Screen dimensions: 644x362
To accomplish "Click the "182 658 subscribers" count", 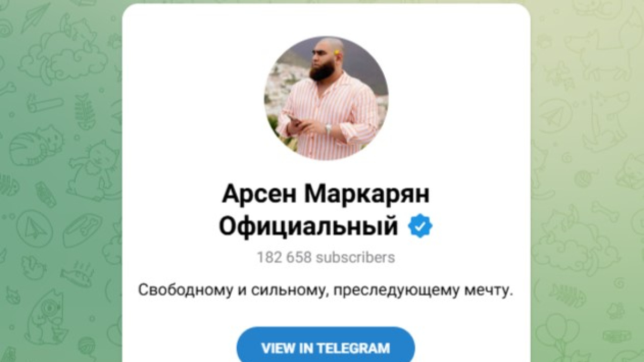I will [326, 257].
